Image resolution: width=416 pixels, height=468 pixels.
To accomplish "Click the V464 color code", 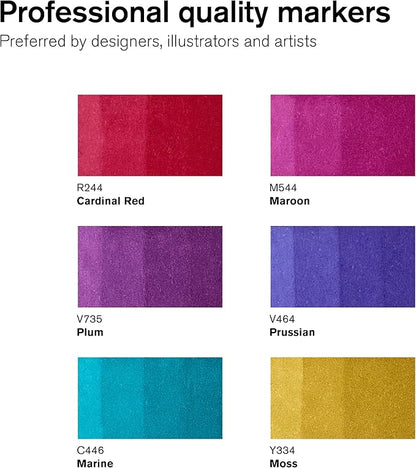I will (282, 319).
